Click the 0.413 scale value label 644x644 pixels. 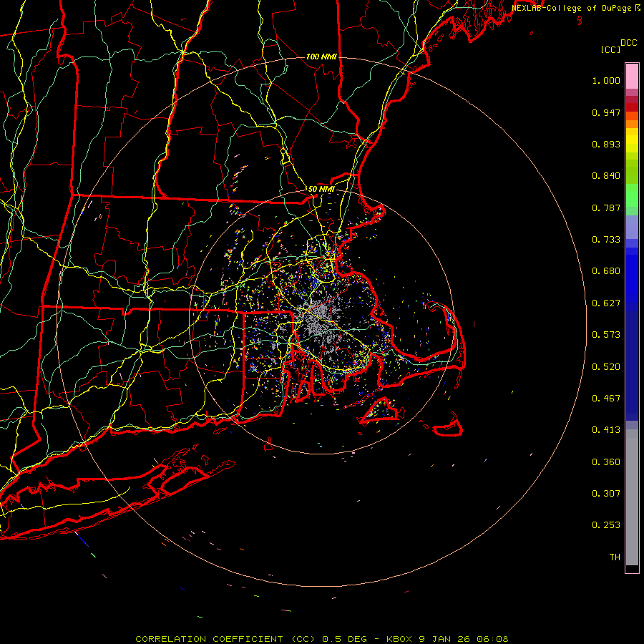pos(606,430)
